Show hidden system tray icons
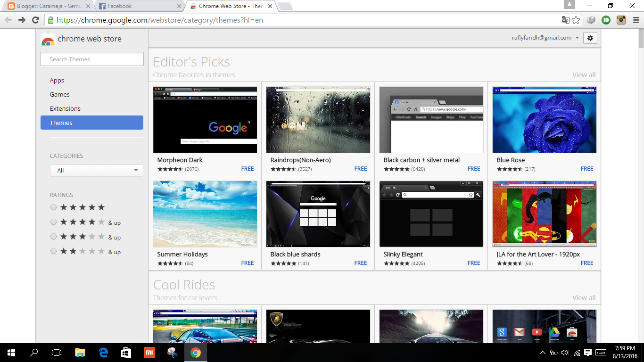The image size is (644, 362). point(542,353)
